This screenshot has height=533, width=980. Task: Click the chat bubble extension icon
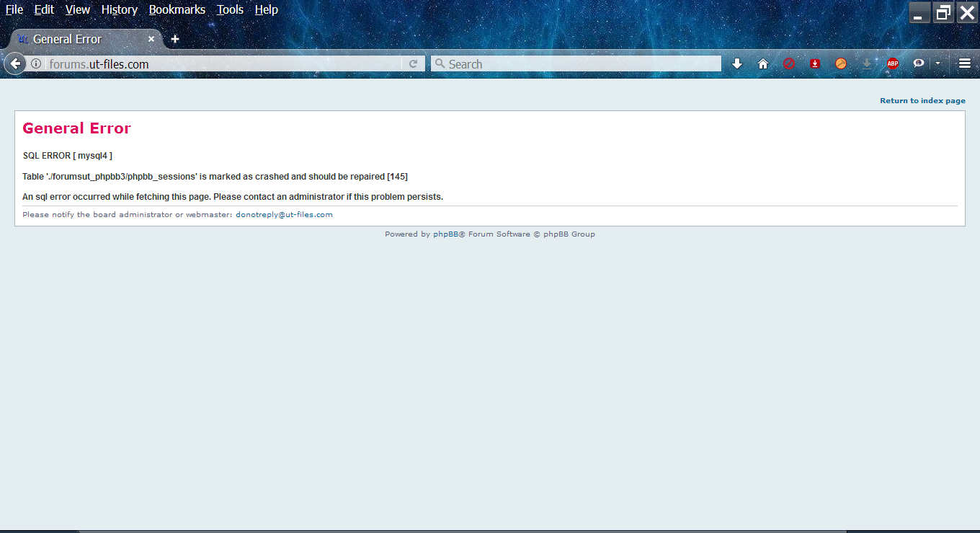[x=919, y=64]
